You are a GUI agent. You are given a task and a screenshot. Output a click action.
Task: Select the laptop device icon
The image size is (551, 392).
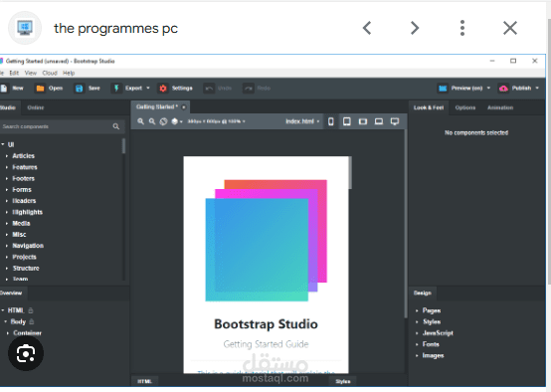click(x=379, y=121)
